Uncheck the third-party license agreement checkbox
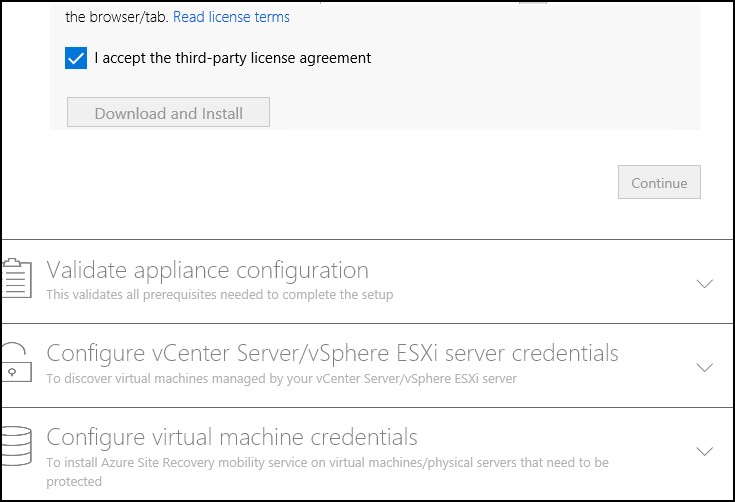Screen dimensions: 735x502 pyautogui.click(x=76, y=58)
